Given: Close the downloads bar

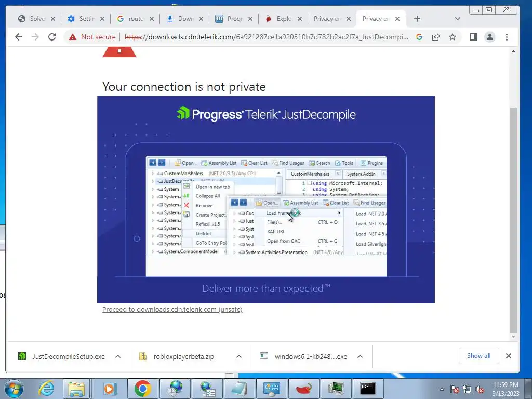Looking at the screenshot, I should point(509,356).
